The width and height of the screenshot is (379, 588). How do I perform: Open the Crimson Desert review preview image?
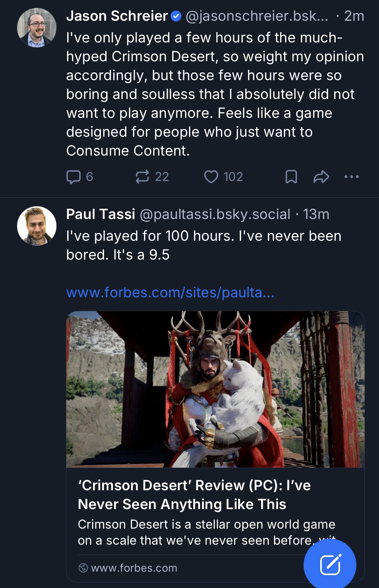215,389
